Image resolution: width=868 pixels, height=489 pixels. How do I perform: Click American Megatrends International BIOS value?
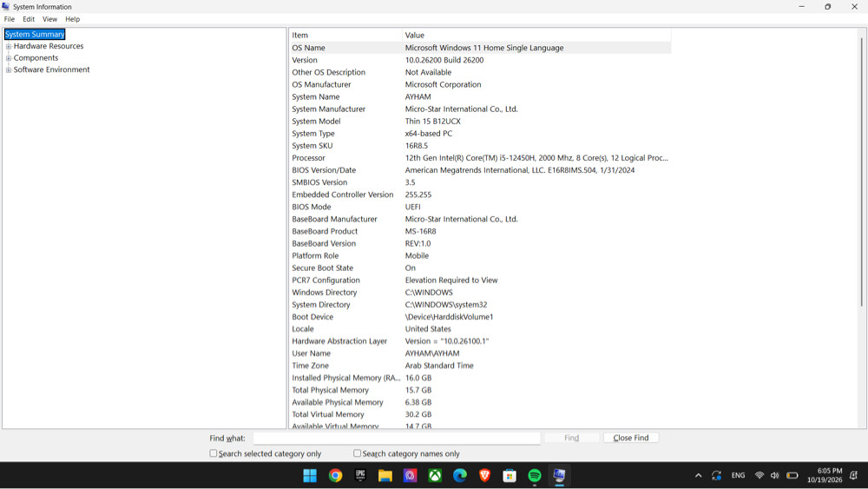click(520, 170)
